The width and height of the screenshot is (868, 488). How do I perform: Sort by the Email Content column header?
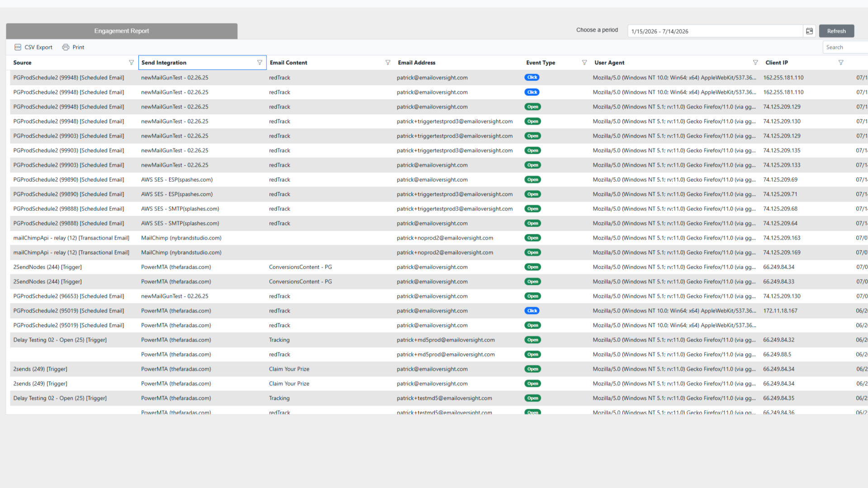click(x=289, y=62)
